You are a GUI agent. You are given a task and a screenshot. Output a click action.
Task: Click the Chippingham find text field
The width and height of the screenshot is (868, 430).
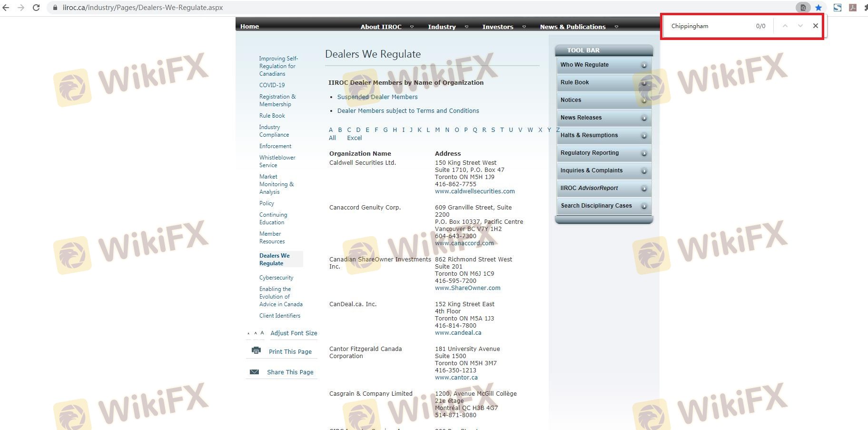[709, 26]
